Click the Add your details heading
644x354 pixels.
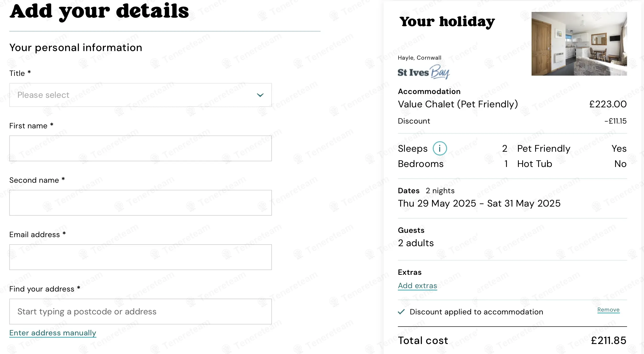(x=99, y=11)
